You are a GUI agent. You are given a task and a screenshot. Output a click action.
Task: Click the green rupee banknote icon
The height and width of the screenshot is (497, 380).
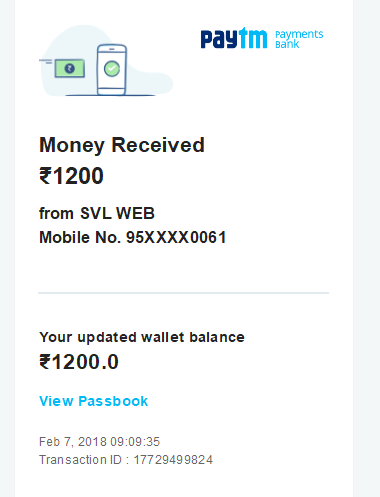pyautogui.click(x=70, y=68)
